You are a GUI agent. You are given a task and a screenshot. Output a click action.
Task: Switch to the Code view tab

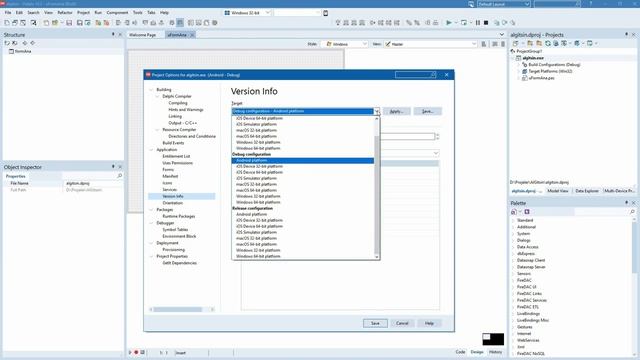point(460,352)
